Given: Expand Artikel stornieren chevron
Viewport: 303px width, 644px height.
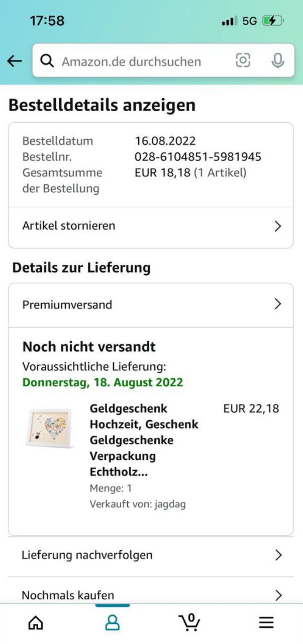Looking at the screenshot, I should tap(277, 226).
